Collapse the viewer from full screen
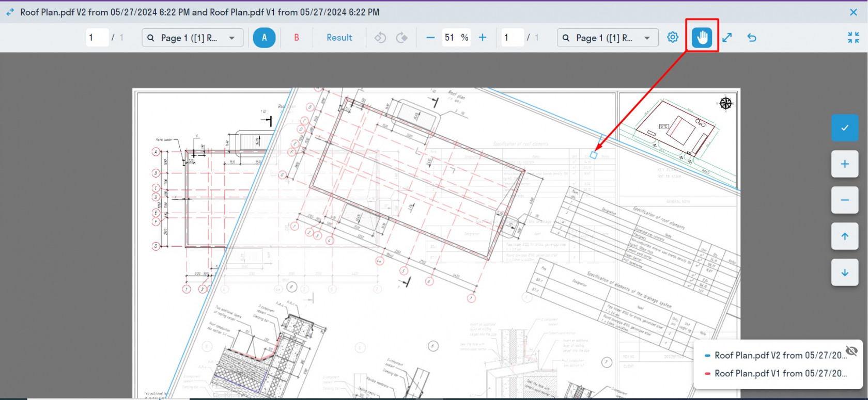 pyautogui.click(x=854, y=37)
